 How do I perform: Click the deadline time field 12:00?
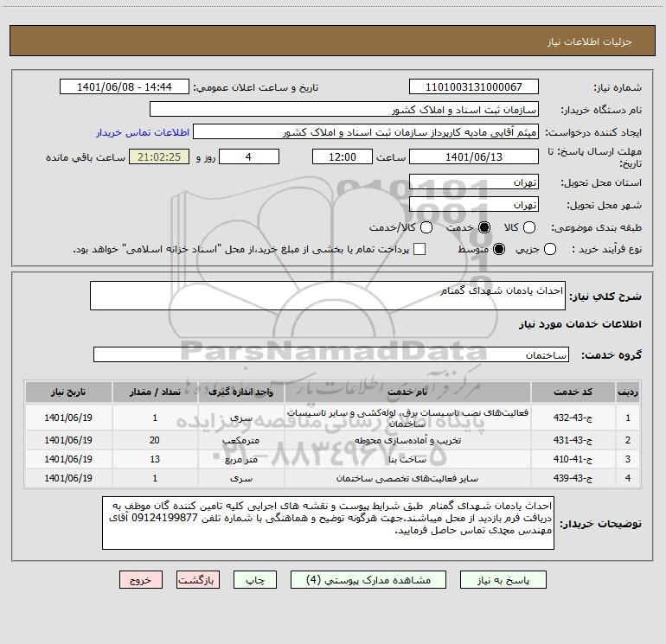[343, 156]
